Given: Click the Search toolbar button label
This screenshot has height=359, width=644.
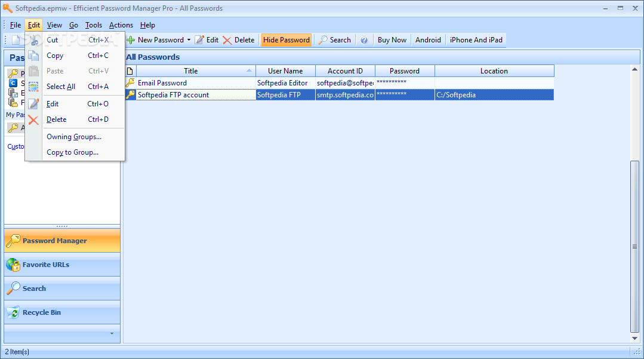Looking at the screenshot, I should pyautogui.click(x=340, y=40).
